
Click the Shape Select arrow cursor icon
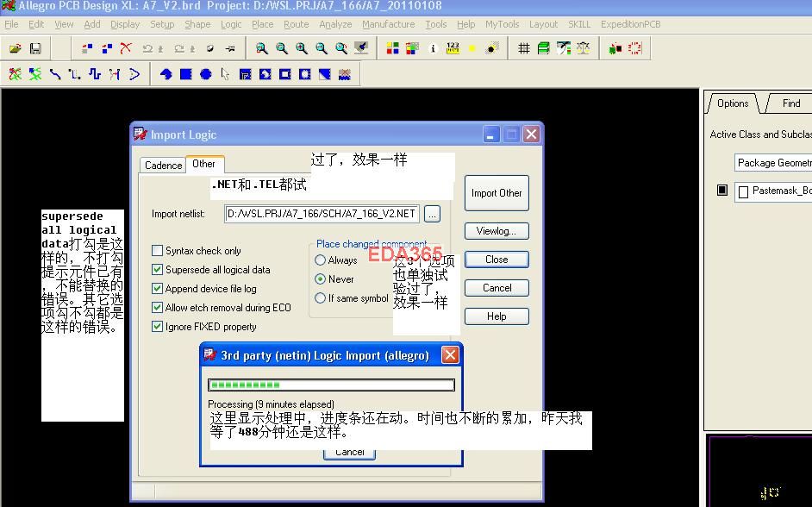tap(225, 74)
